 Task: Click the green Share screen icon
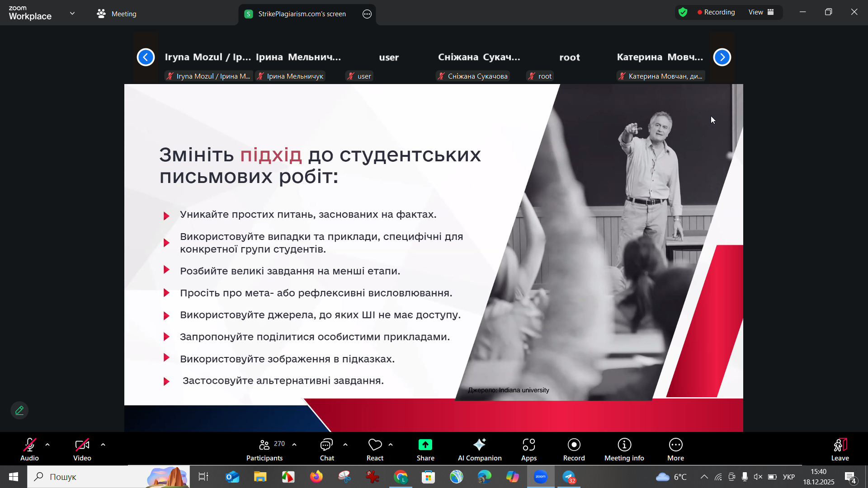[425, 445]
